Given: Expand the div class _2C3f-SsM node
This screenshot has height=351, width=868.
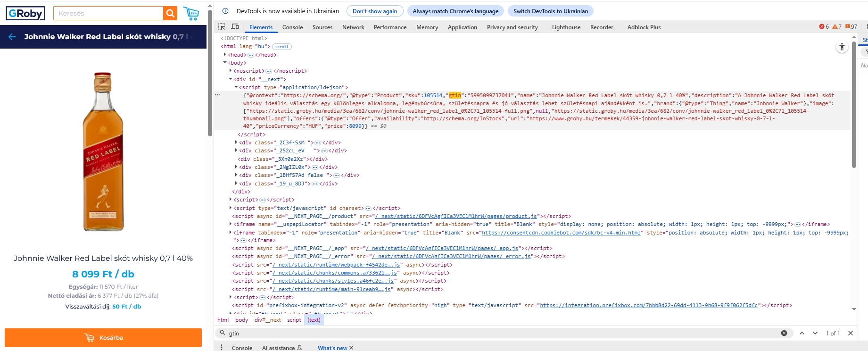Looking at the screenshot, I should (x=236, y=142).
